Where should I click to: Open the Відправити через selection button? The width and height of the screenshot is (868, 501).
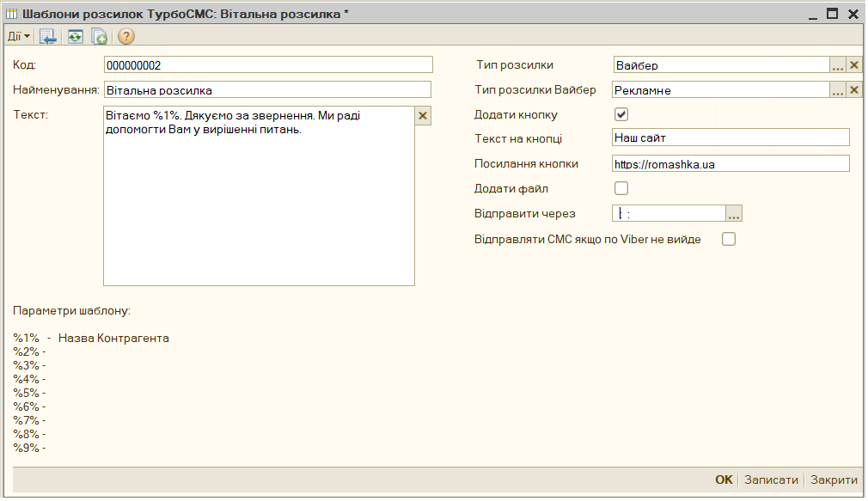734,214
